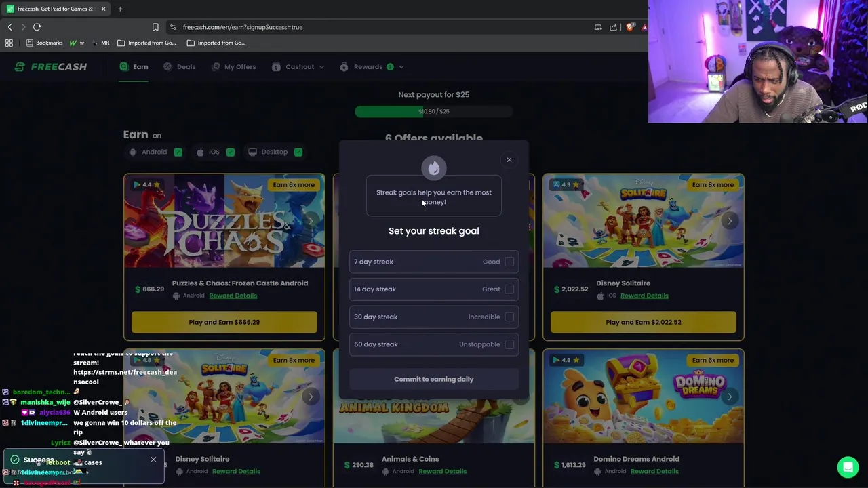This screenshot has width=868, height=488.
Task: Click the Desktop monitor icon in filter row
Action: [252, 152]
